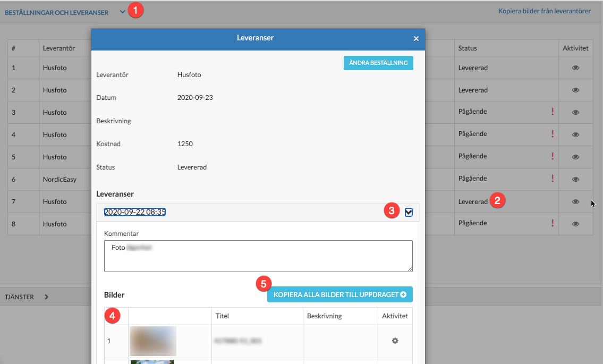Click cost value 1250
This screenshot has width=603, height=364.
pyautogui.click(x=185, y=144)
